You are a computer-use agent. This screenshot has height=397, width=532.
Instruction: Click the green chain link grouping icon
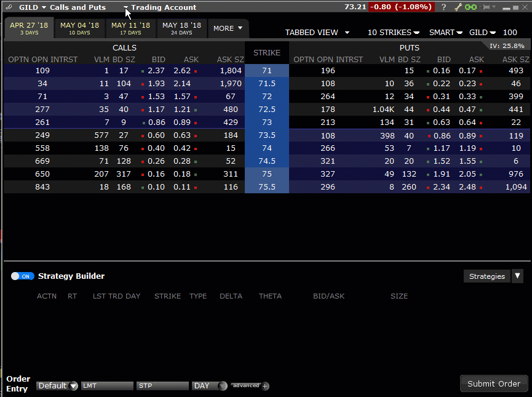(470, 7)
